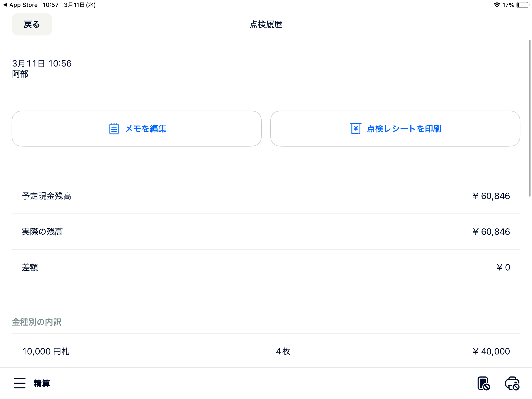
Task: Click the memo notepad icon
Action: (x=114, y=129)
